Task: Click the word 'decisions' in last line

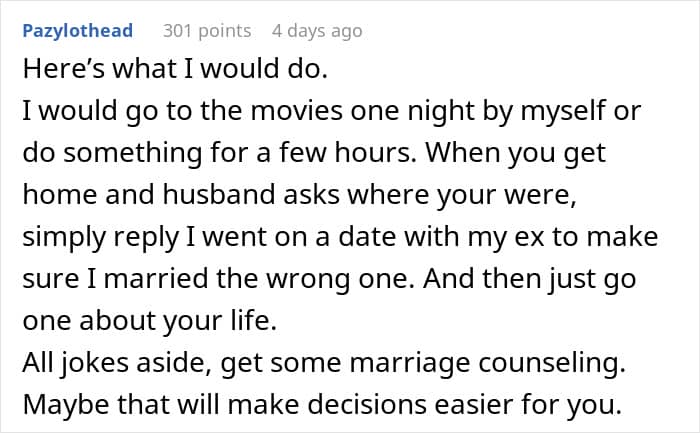Action: (367, 404)
